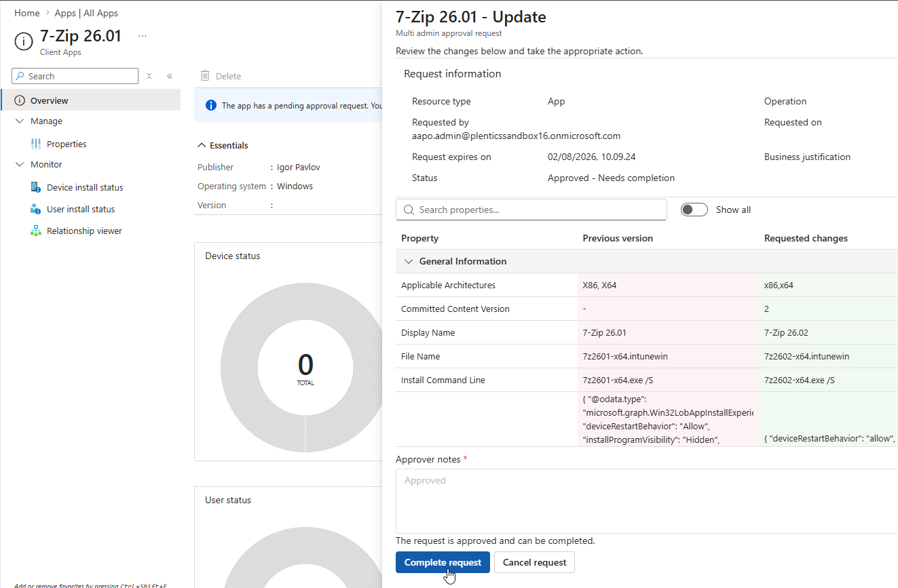Click the "Requested on" label

[x=793, y=122]
